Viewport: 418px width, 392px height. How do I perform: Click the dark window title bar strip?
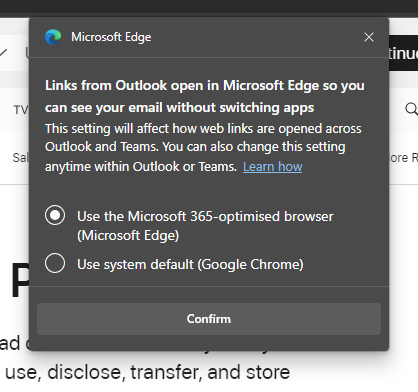point(209,7)
